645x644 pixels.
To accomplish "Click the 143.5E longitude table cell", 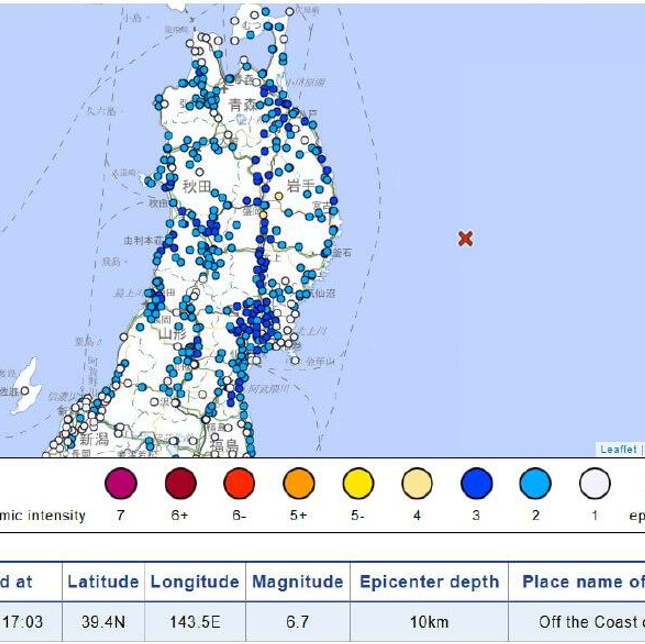I will coord(195,622).
